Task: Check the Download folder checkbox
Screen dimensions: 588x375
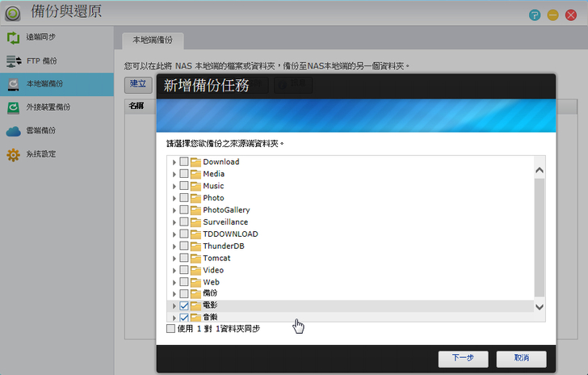Action: (184, 162)
